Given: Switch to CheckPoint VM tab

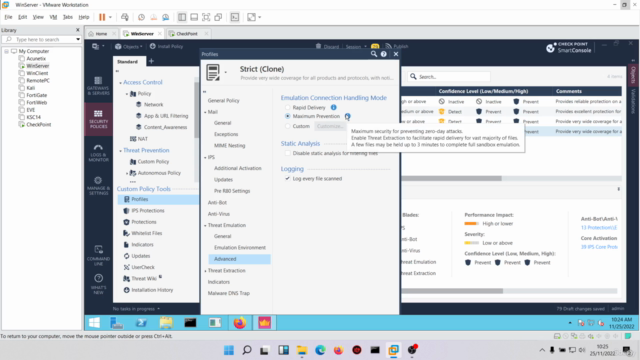Looking at the screenshot, I should pyautogui.click(x=187, y=33).
